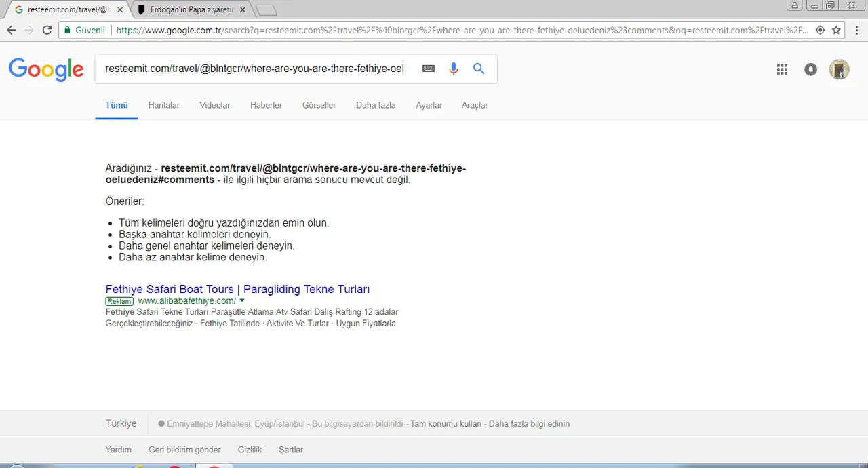868x468 pixels.
Task: Open the Araçlar search tools
Action: pos(475,105)
